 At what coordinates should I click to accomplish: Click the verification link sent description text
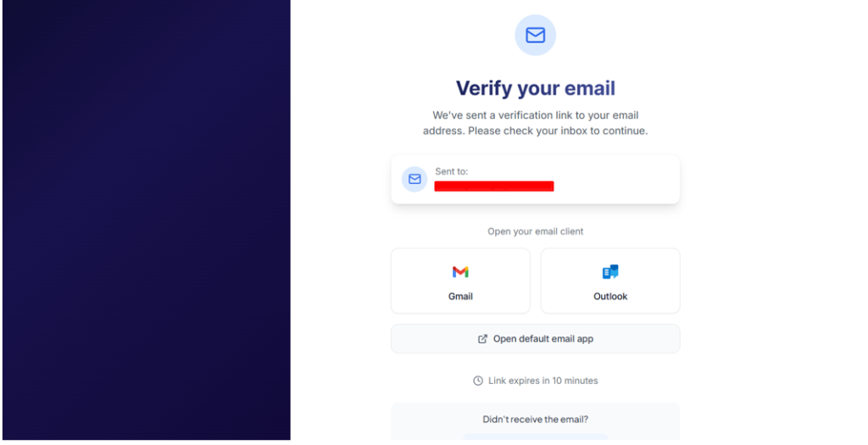coord(535,123)
